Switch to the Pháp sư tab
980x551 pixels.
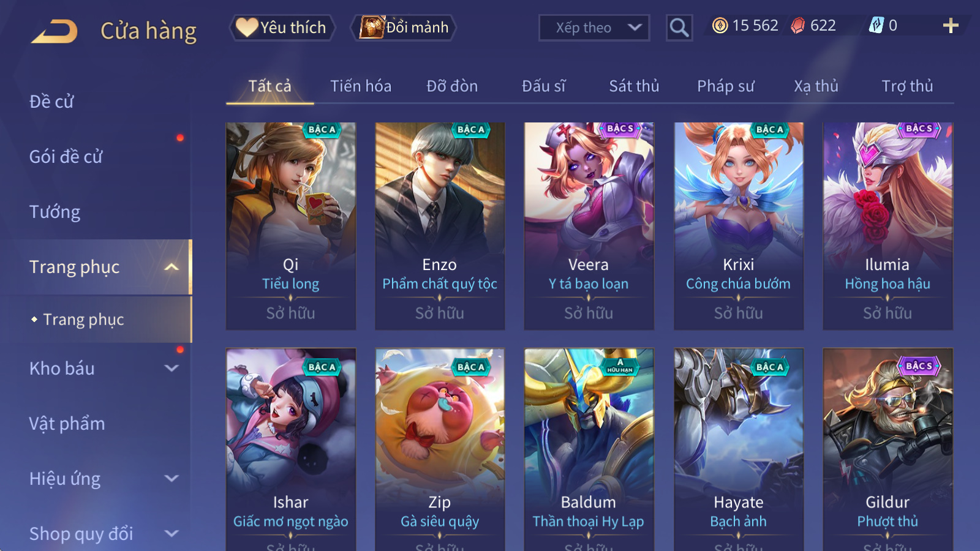pyautogui.click(x=726, y=86)
